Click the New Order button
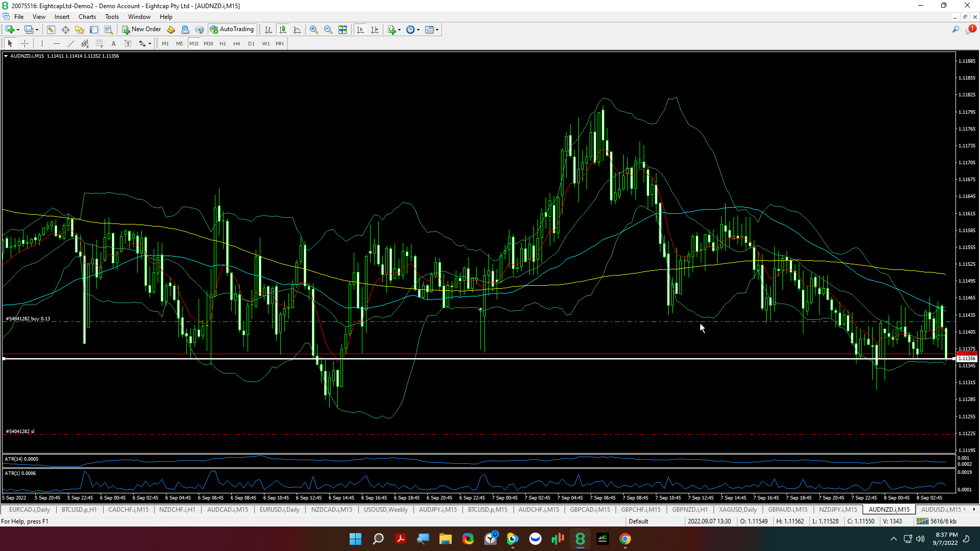The height and width of the screenshot is (551, 980). pyautogui.click(x=141, y=30)
